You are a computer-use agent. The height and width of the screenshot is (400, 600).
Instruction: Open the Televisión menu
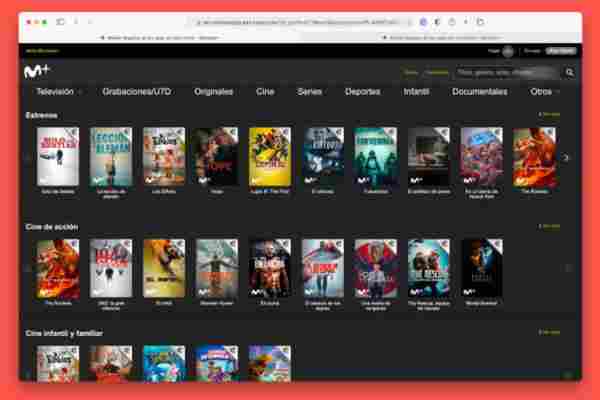[x=55, y=92]
